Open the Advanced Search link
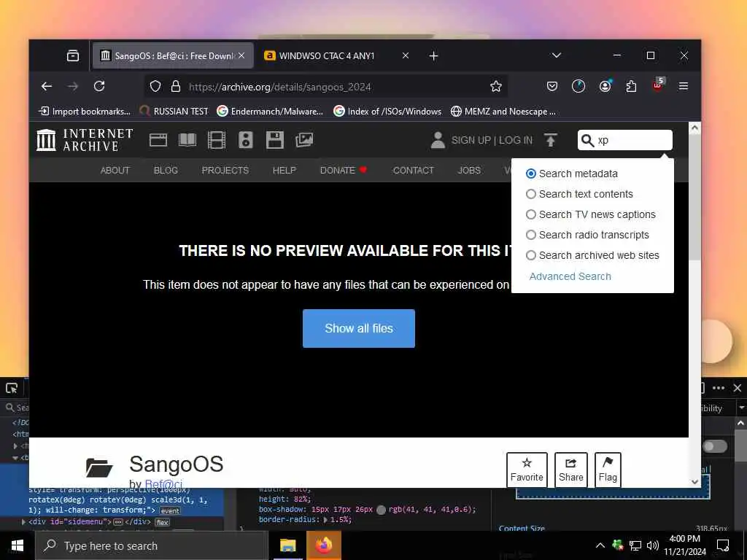 tap(570, 276)
